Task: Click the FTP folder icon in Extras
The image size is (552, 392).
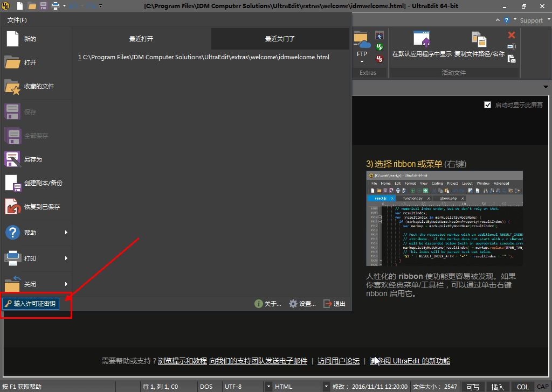Action: 362,41
